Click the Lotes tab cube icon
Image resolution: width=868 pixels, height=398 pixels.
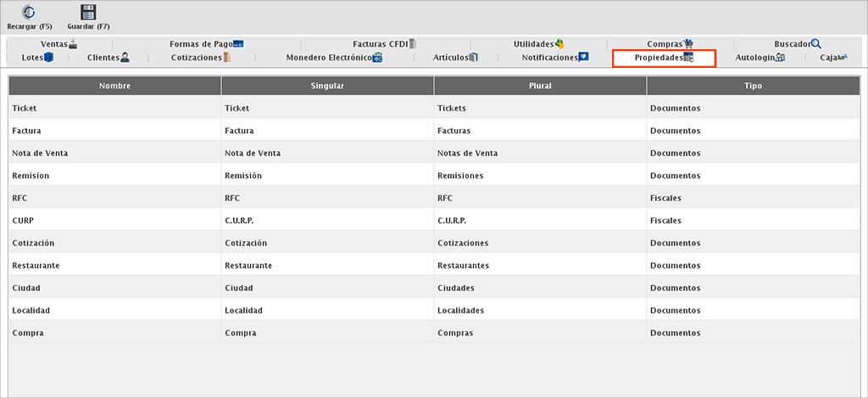coord(49,58)
